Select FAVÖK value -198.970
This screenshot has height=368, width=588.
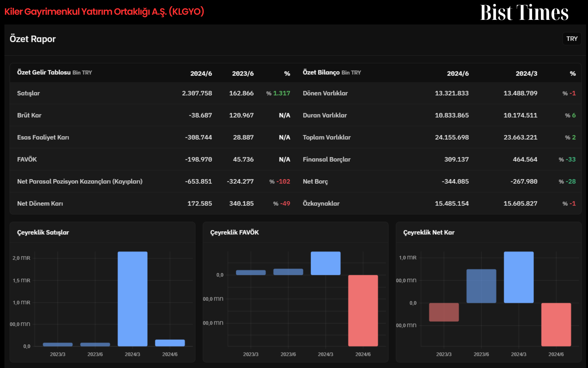[198, 159]
